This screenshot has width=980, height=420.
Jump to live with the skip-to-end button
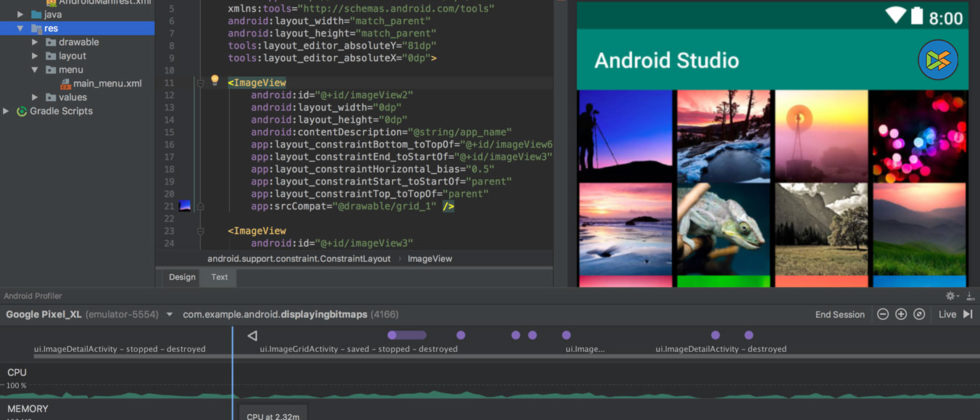click(x=967, y=314)
